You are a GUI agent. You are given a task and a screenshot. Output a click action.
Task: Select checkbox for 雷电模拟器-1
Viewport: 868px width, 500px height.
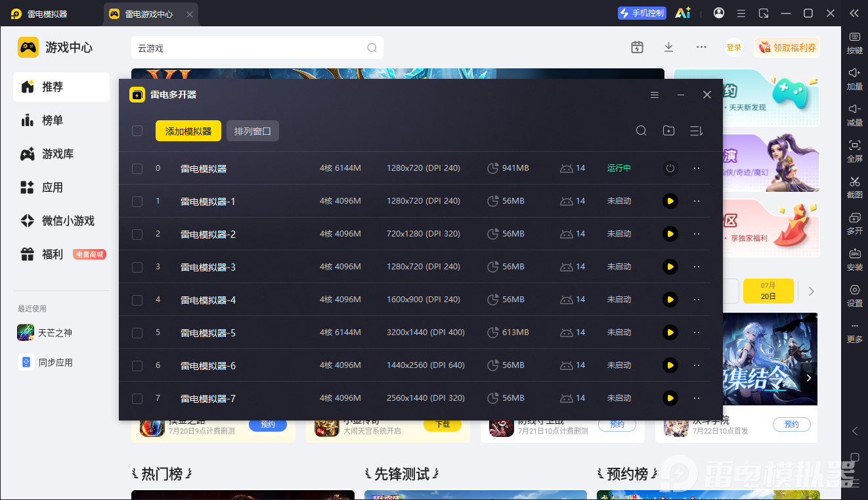point(137,202)
